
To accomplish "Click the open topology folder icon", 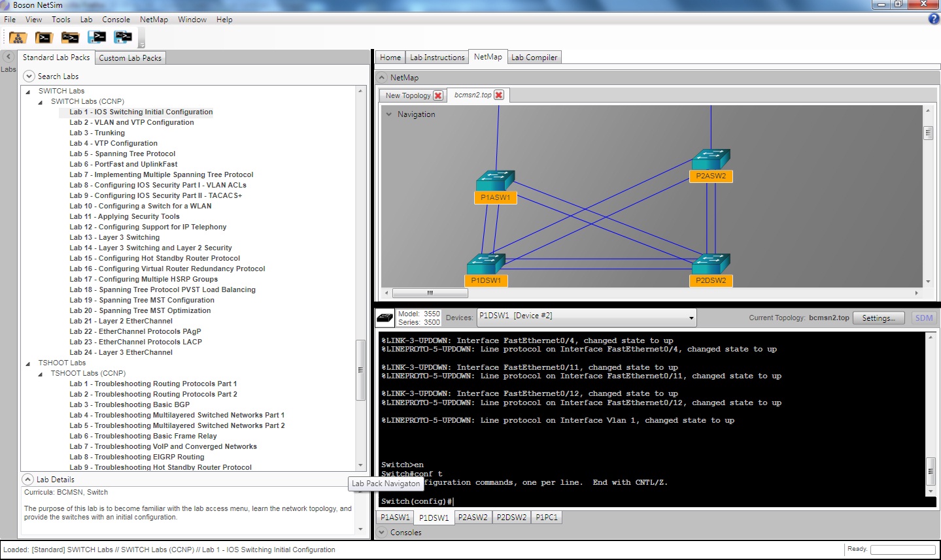I will click(x=18, y=37).
